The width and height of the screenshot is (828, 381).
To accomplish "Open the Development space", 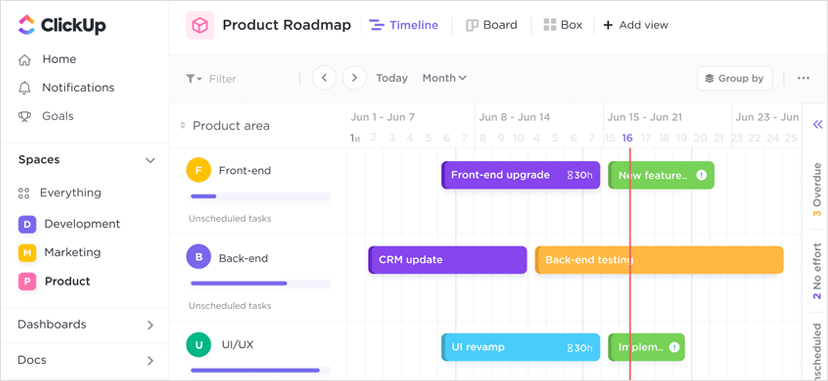I will coord(82,224).
